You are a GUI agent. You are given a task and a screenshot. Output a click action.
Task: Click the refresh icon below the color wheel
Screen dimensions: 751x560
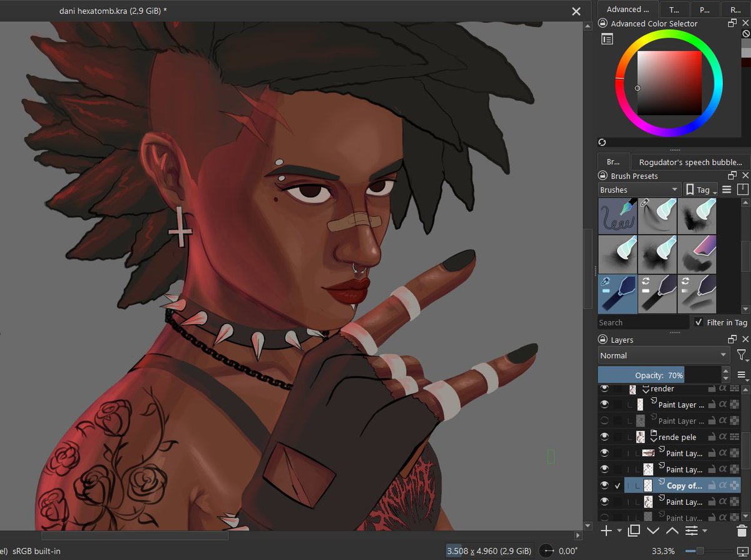(x=601, y=142)
